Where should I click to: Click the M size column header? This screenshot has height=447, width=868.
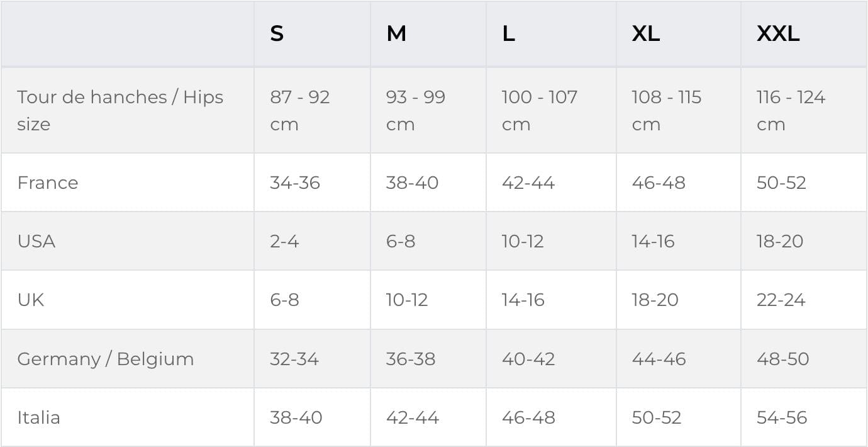tap(396, 33)
